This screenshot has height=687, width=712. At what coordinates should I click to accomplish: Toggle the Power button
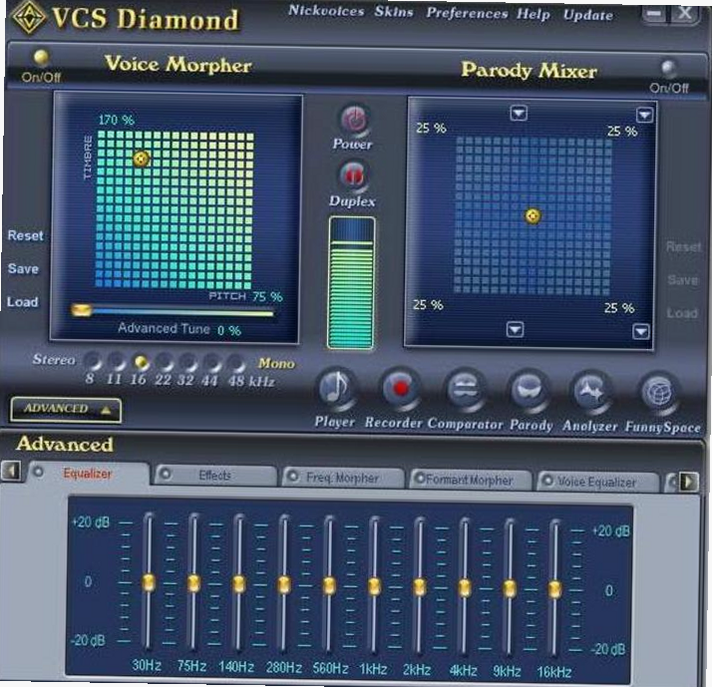point(354,120)
